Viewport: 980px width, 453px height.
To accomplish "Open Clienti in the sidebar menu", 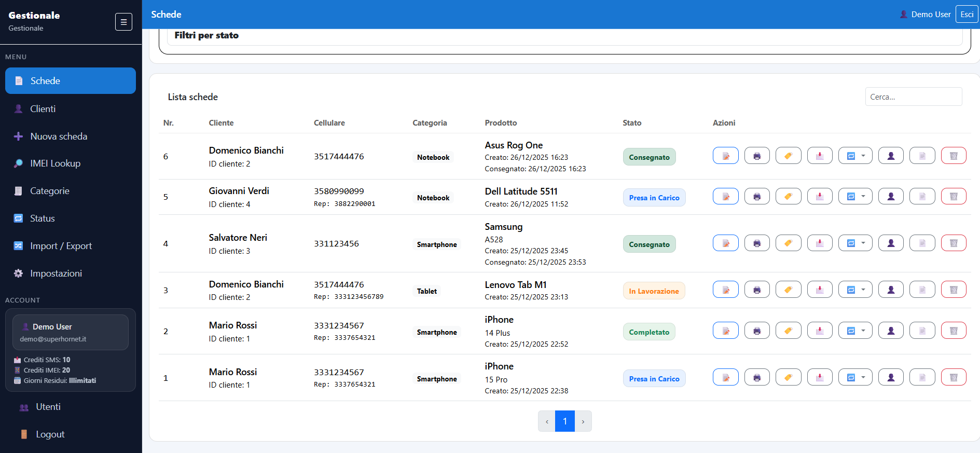I will point(43,109).
